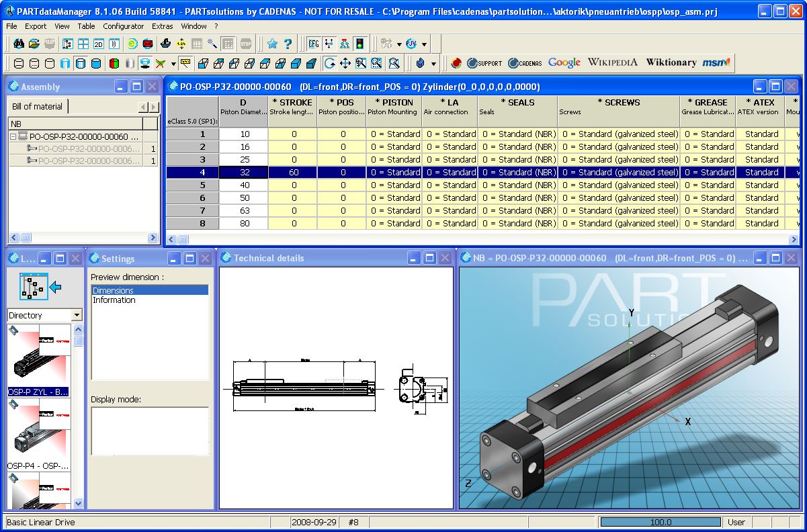The width and height of the screenshot is (807, 532).
Task: Activate the traffic light status icon
Action: 359,44
